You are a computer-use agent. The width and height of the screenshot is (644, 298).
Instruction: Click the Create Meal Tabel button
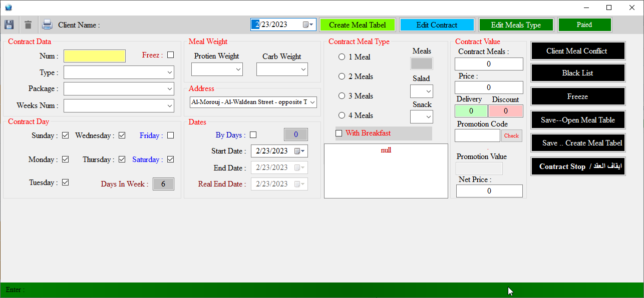pyautogui.click(x=357, y=25)
